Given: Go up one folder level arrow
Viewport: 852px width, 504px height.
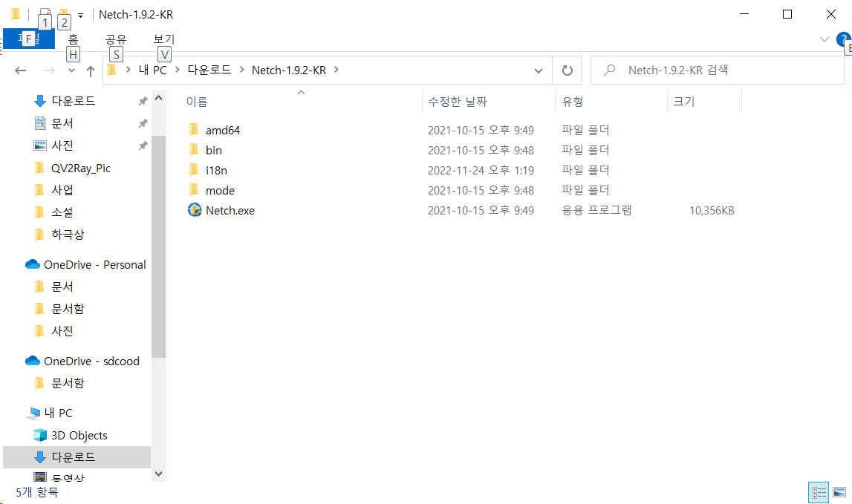Looking at the screenshot, I should coord(90,71).
